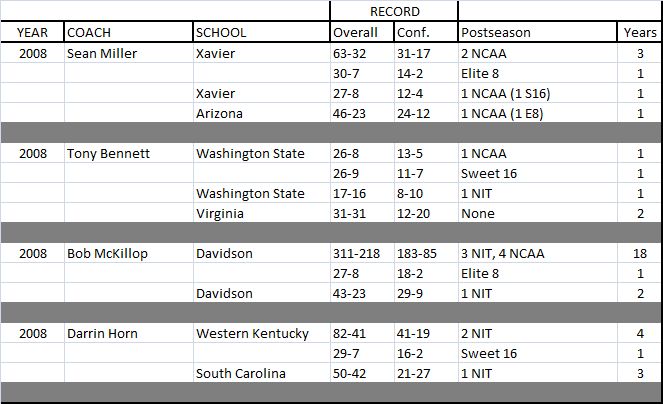Click the 1 NCAA (1 E8) cell

coord(537,113)
